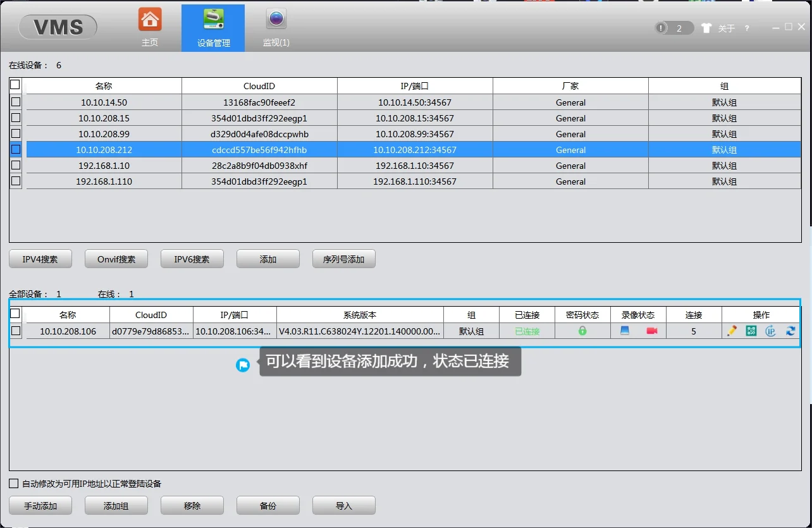812x528 pixels.
Task: Click the green 已连接 status cell
Action: point(527,331)
